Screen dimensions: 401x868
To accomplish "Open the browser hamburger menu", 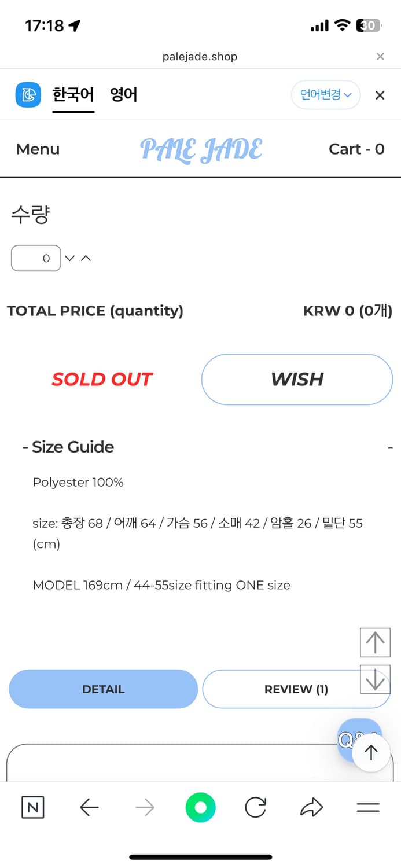I will coord(367,807).
